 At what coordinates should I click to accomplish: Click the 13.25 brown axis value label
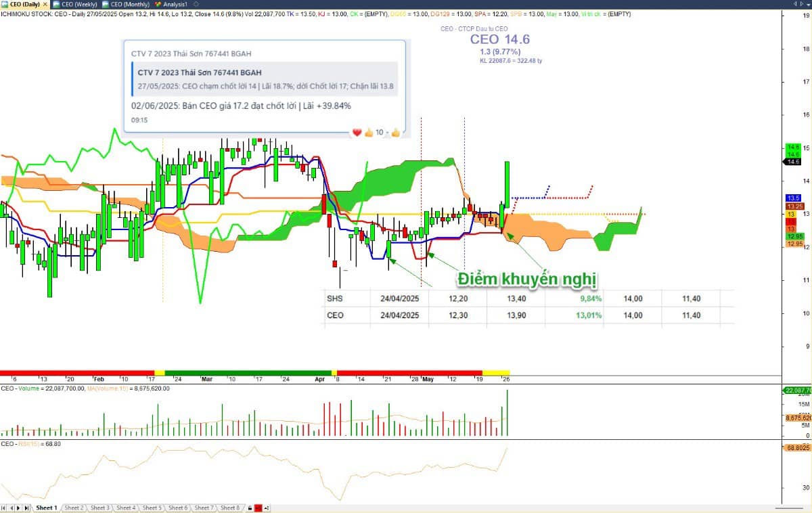(795, 206)
